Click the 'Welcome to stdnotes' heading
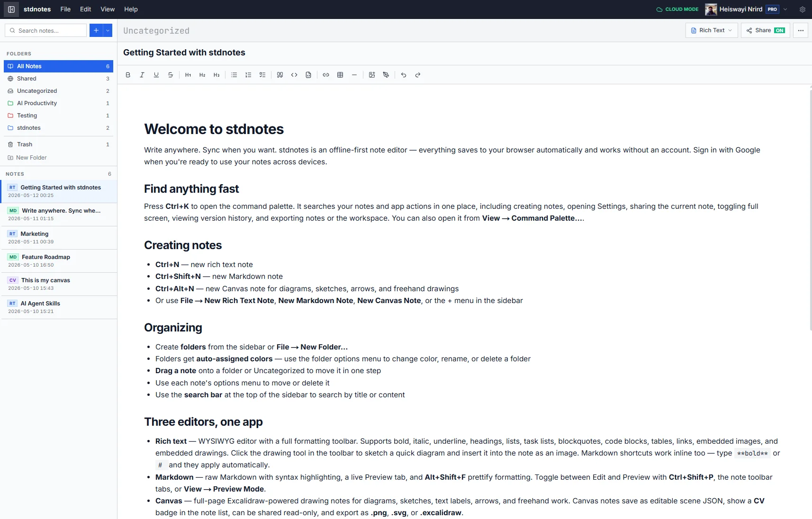The width and height of the screenshot is (812, 519). [x=214, y=129]
